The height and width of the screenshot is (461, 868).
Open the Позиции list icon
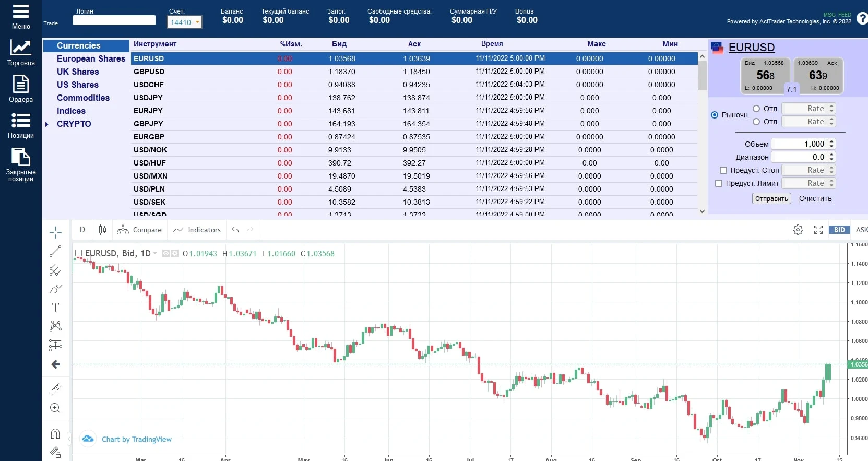(21, 121)
